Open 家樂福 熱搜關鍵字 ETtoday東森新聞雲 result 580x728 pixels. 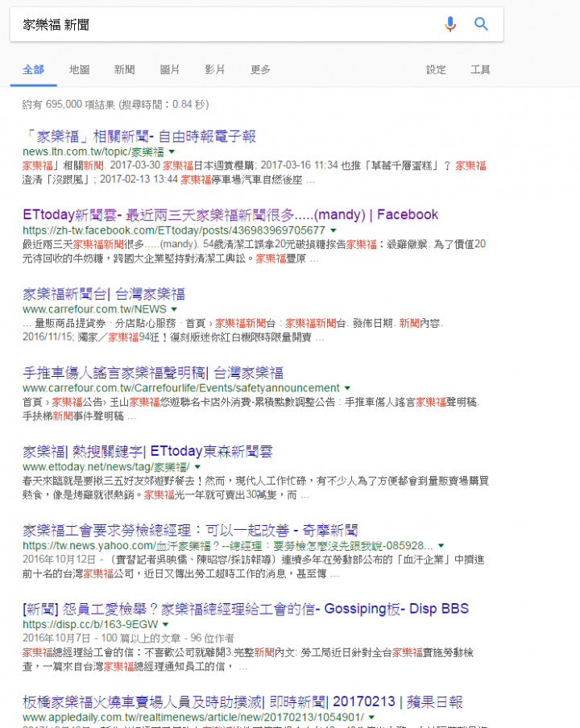(147, 451)
